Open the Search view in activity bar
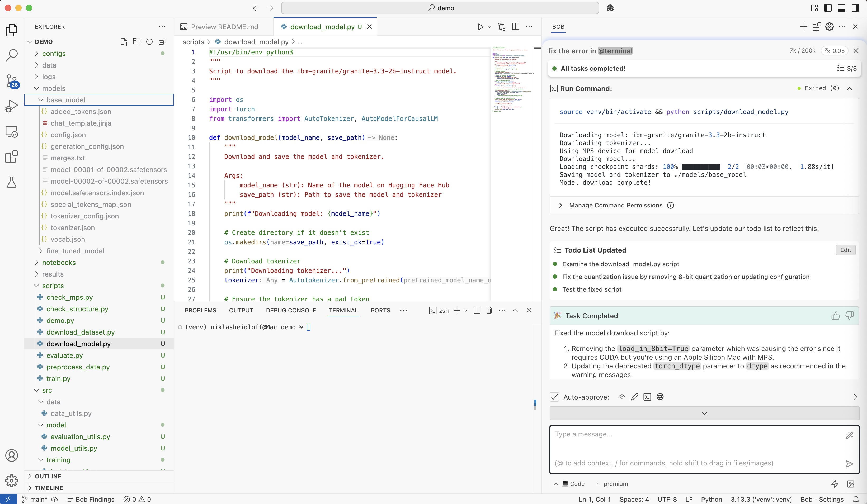 12,55
